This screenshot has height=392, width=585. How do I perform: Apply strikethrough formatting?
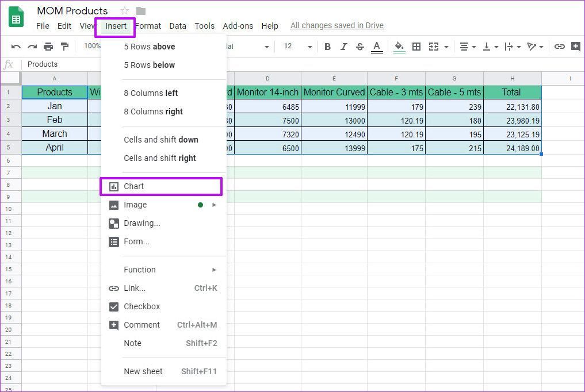[360, 47]
